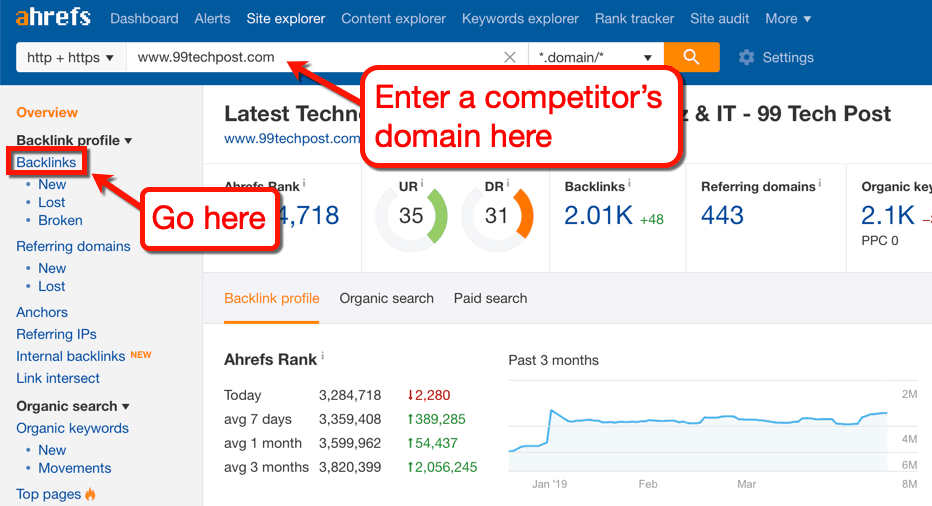Open the Referring domains sidebar link
The image size is (932, 506).
click(73, 246)
